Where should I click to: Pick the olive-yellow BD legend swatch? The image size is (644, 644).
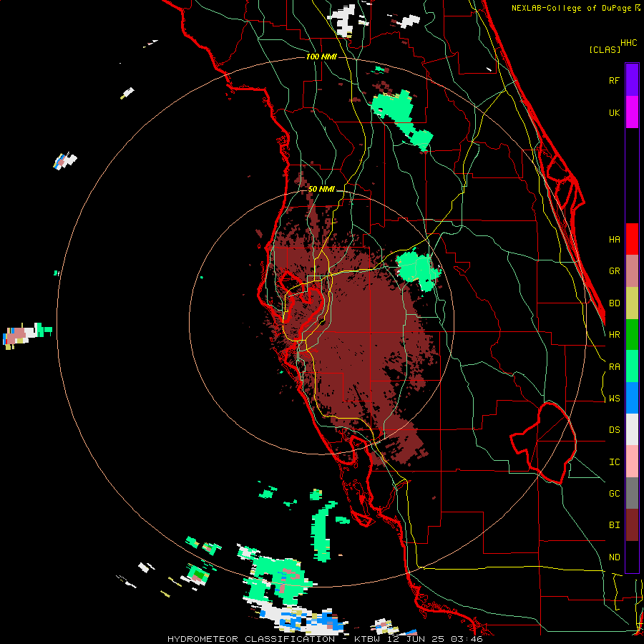pyautogui.click(x=632, y=303)
